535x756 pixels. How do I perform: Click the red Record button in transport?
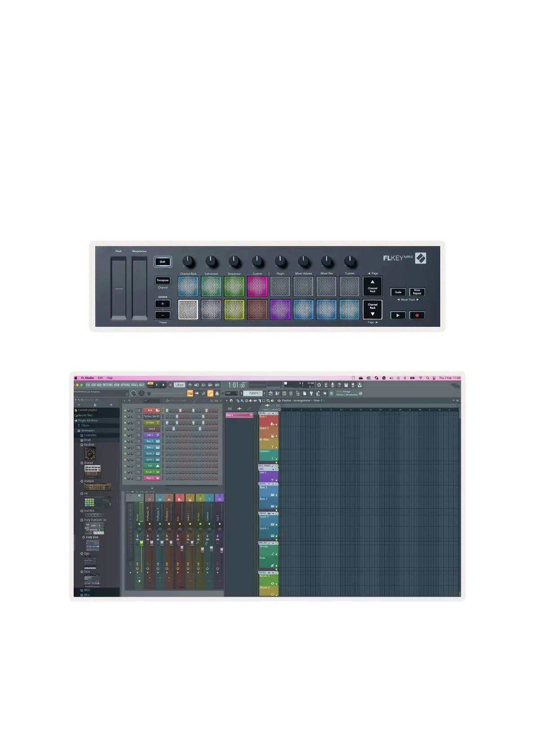click(x=170, y=385)
